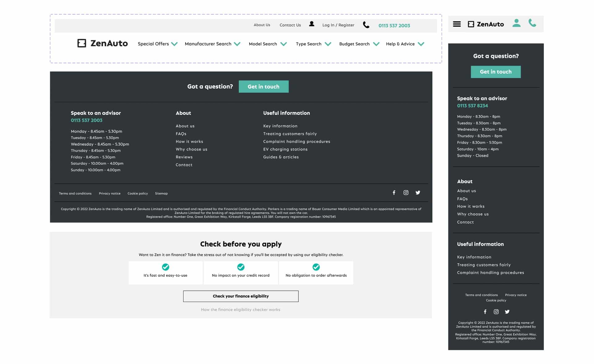Image resolution: width=594 pixels, height=364 pixels.
Task: Open About us link in desktop footer
Action: 185,126
